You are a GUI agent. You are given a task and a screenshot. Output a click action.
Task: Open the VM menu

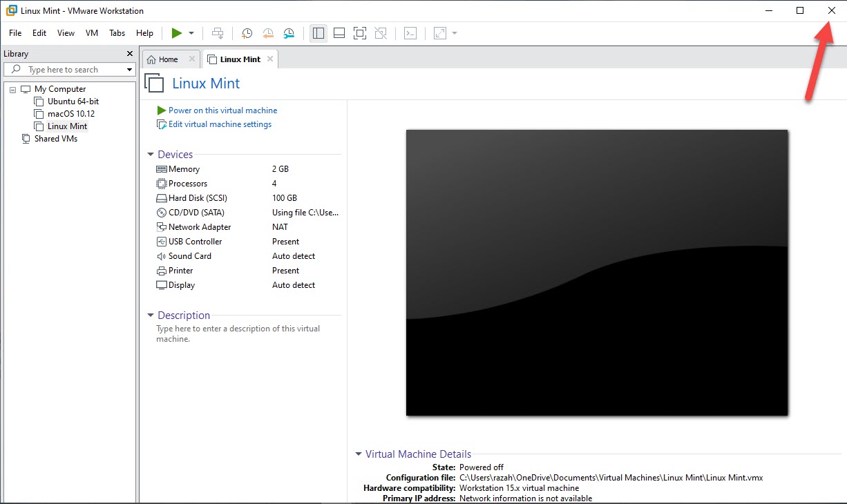point(92,33)
